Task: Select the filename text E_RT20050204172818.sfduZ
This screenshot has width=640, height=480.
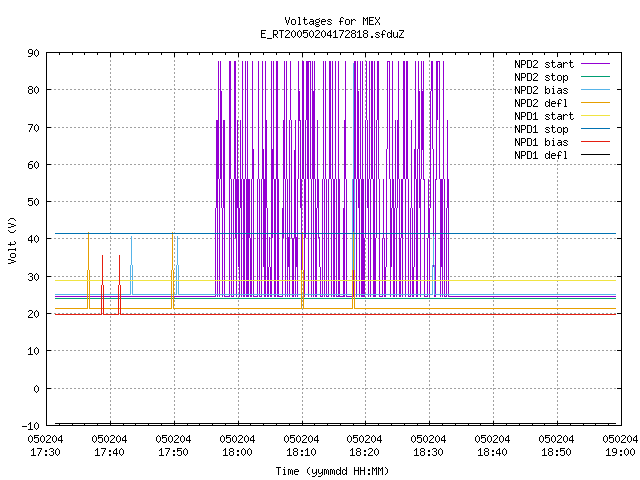Action: (332, 34)
